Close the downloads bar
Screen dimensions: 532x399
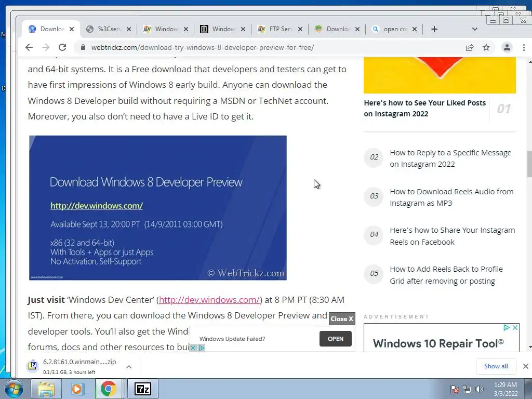(526, 366)
